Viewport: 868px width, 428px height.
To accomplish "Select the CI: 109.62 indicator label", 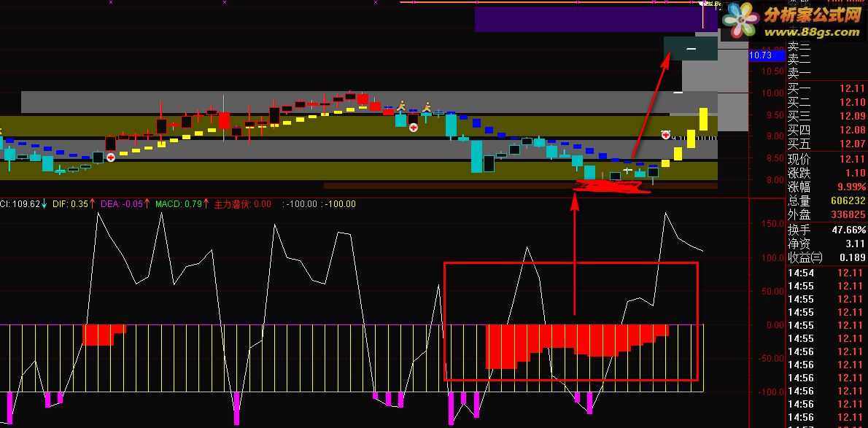I will click(x=23, y=203).
